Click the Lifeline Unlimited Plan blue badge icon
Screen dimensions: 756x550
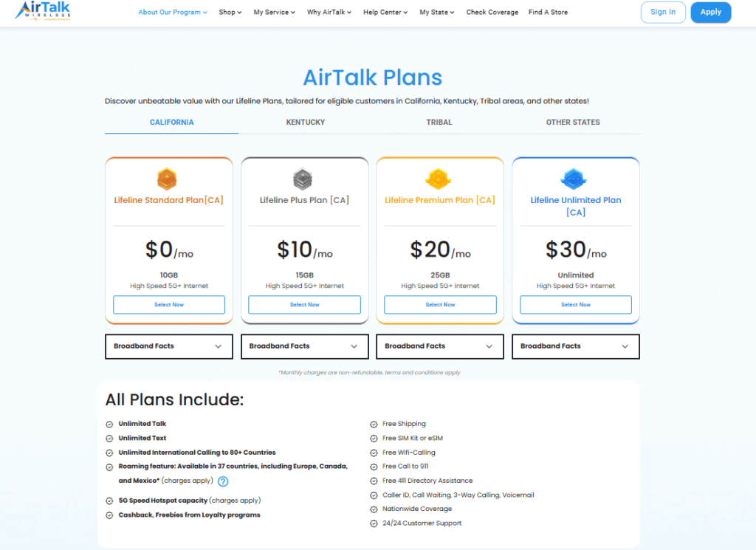575,178
